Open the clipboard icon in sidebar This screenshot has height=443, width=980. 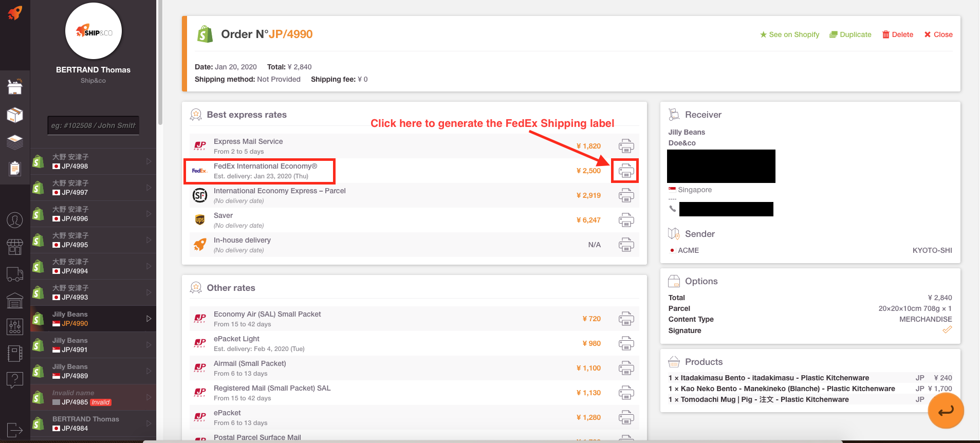coord(15,168)
